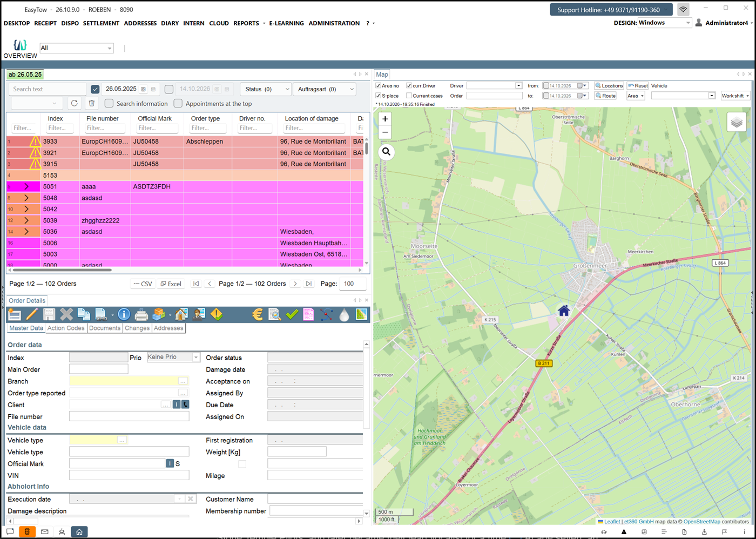This screenshot has width=756, height=539.
Task: Open the All dropdown next to Overview
Action: pyautogui.click(x=76, y=48)
